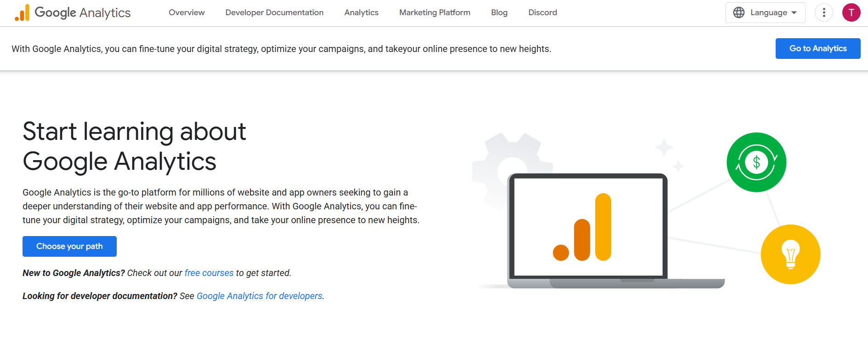
Task: Select the Analytics nav item
Action: click(361, 12)
